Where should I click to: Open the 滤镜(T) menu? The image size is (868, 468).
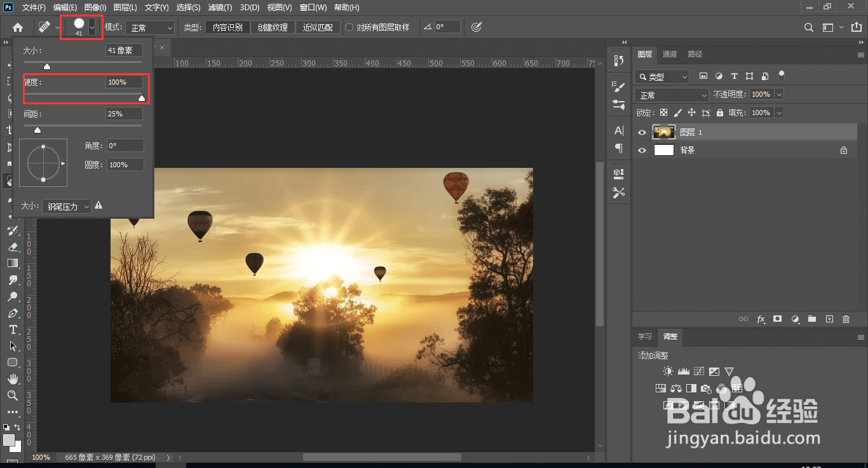[220, 8]
